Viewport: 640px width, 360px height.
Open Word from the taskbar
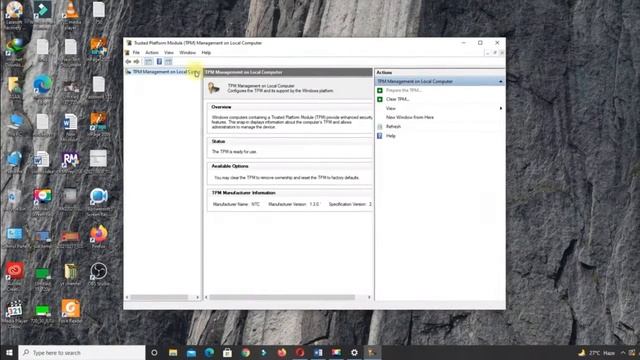coord(318,353)
